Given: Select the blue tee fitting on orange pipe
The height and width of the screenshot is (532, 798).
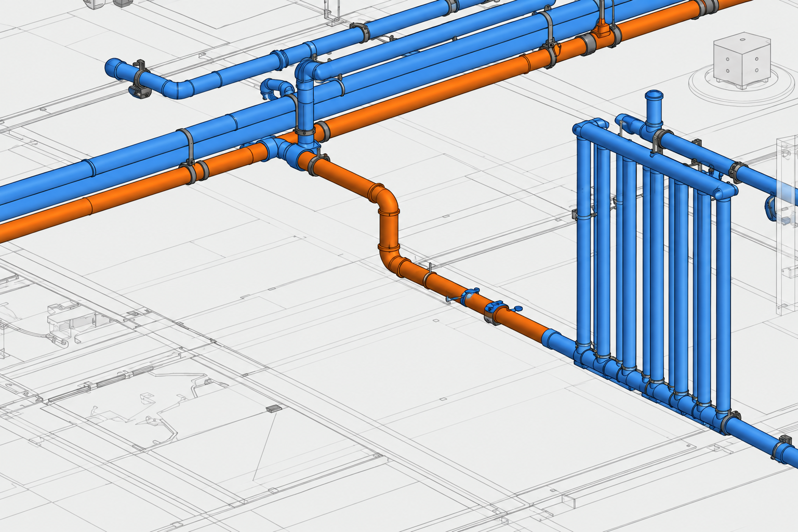Looking at the screenshot, I should coord(287,151).
